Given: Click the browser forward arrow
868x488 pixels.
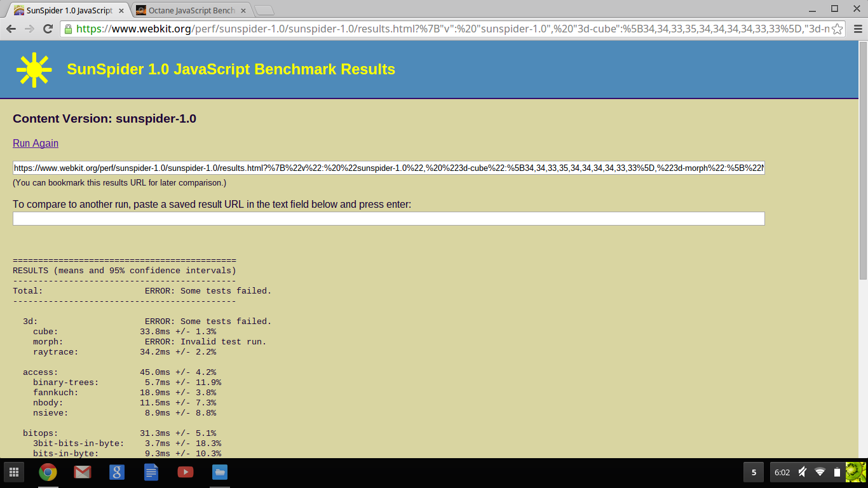Looking at the screenshot, I should point(29,29).
